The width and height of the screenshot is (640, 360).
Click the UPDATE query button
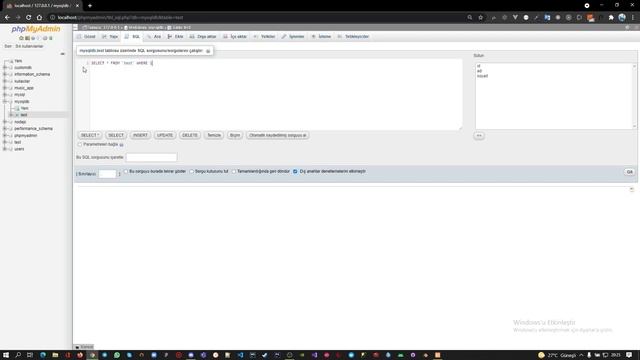pos(165,135)
